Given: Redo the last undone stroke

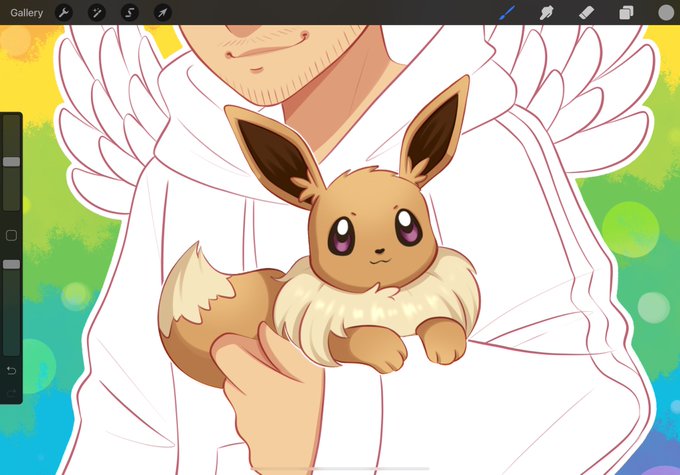Looking at the screenshot, I should point(11,393).
